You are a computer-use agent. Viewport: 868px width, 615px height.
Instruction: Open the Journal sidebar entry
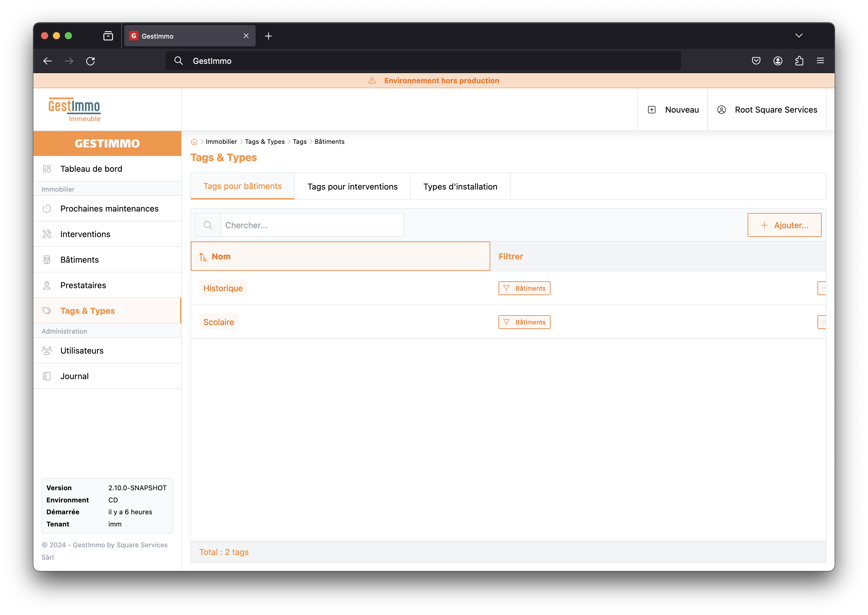coord(74,376)
